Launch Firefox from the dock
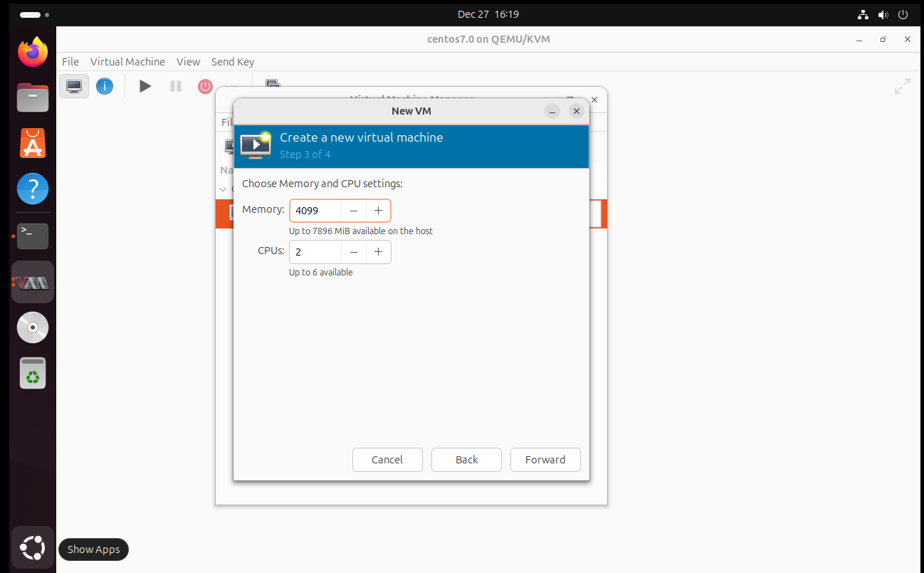 [33, 52]
